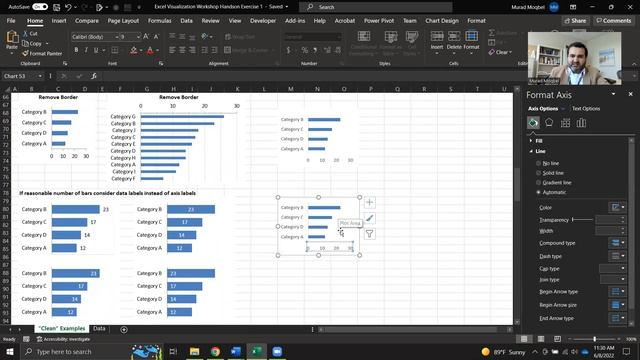The width and height of the screenshot is (640, 360).
Task: Apply Italic formatting
Action: 86,50
